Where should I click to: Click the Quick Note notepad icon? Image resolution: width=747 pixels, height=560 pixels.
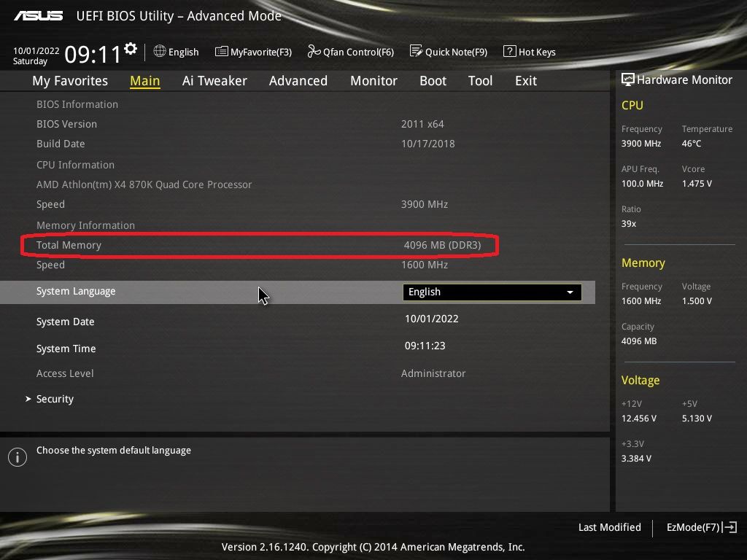click(x=416, y=52)
